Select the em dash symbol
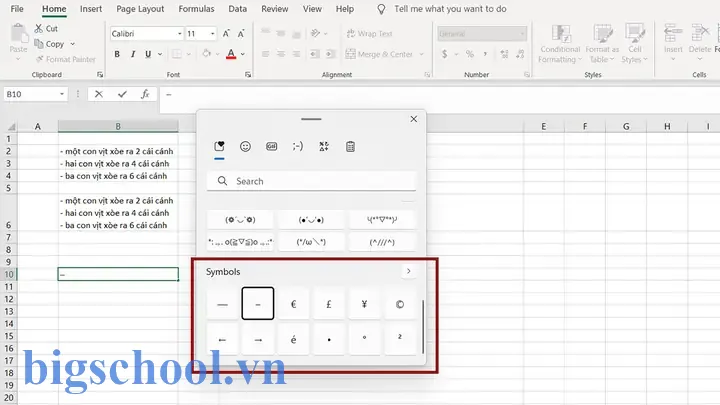 [x=222, y=304]
